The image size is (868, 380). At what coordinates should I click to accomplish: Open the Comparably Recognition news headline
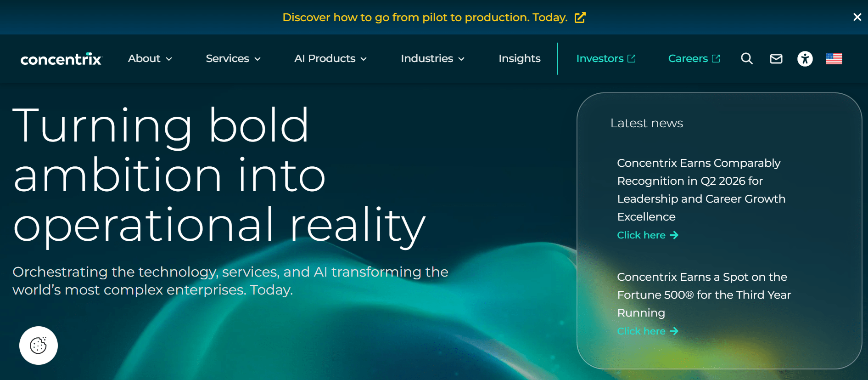701,190
